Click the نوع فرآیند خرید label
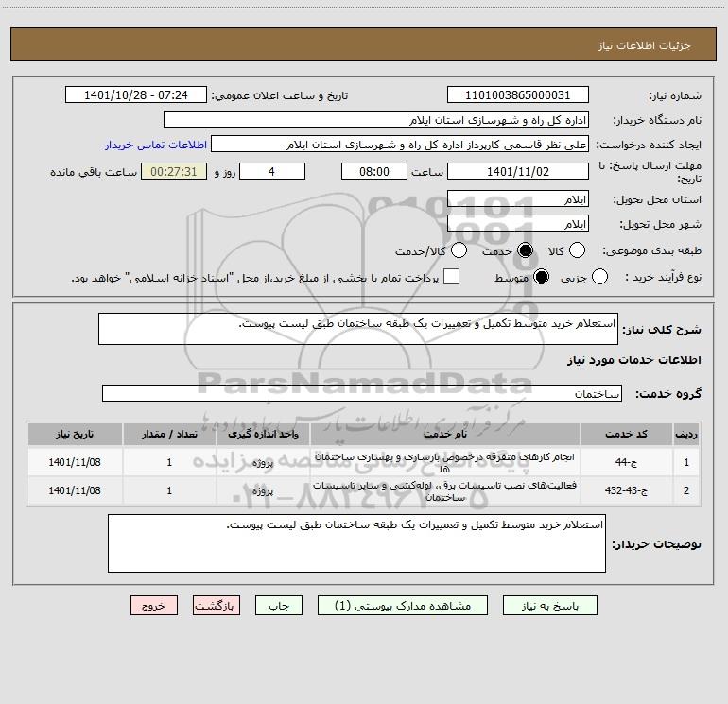The width and height of the screenshot is (728, 704). [663, 278]
